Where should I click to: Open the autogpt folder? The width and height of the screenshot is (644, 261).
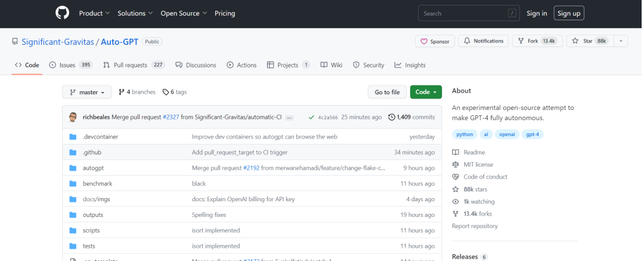93,168
